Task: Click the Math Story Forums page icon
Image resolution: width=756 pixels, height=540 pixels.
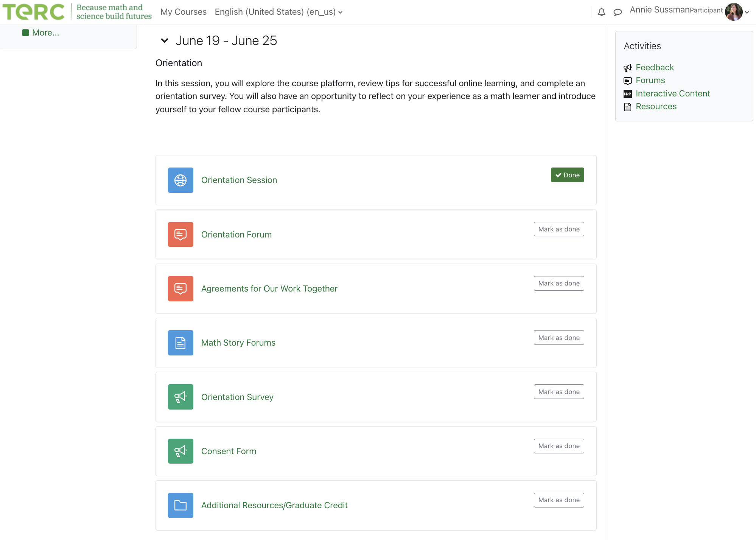Action: [180, 343]
